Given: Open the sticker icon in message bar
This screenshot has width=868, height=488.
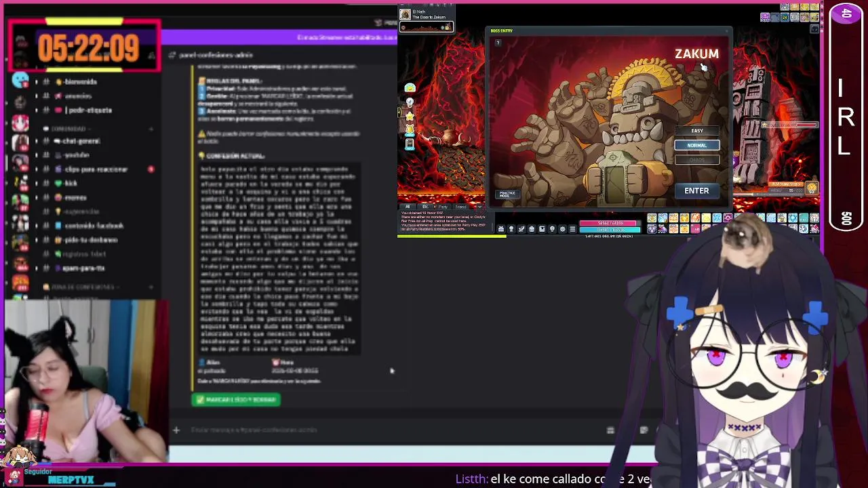Looking at the screenshot, I should tap(644, 430).
